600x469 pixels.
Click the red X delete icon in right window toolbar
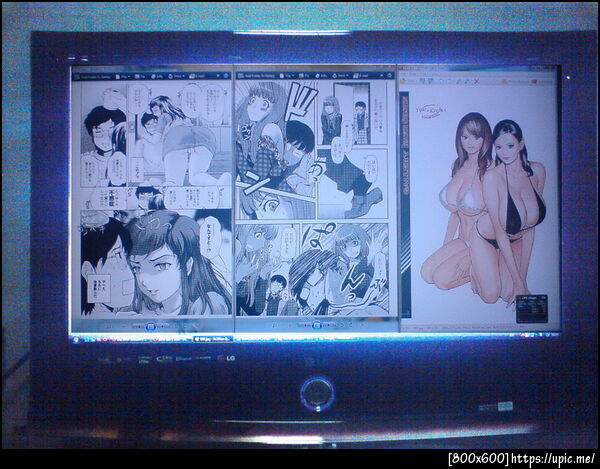pos(476,81)
